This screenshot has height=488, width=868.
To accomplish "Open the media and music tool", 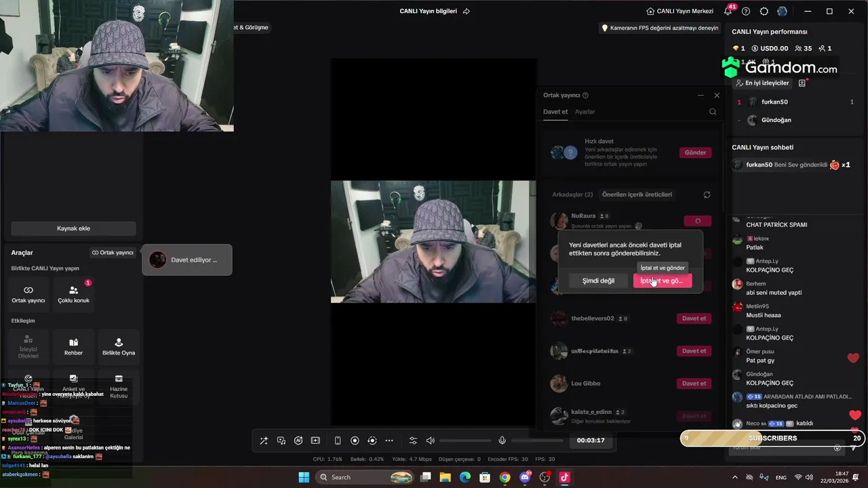I will pos(281,441).
